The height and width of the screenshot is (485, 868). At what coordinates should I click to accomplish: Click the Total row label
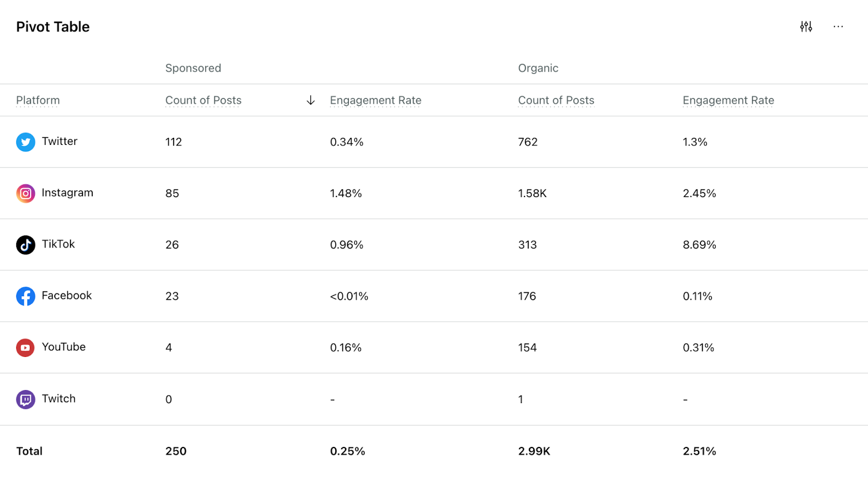(29, 451)
